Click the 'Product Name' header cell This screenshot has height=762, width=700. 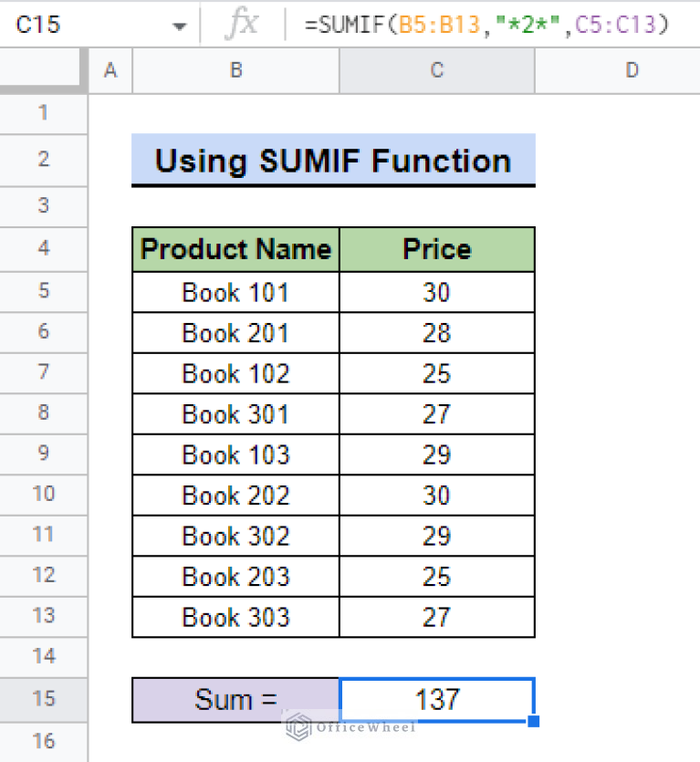(235, 249)
